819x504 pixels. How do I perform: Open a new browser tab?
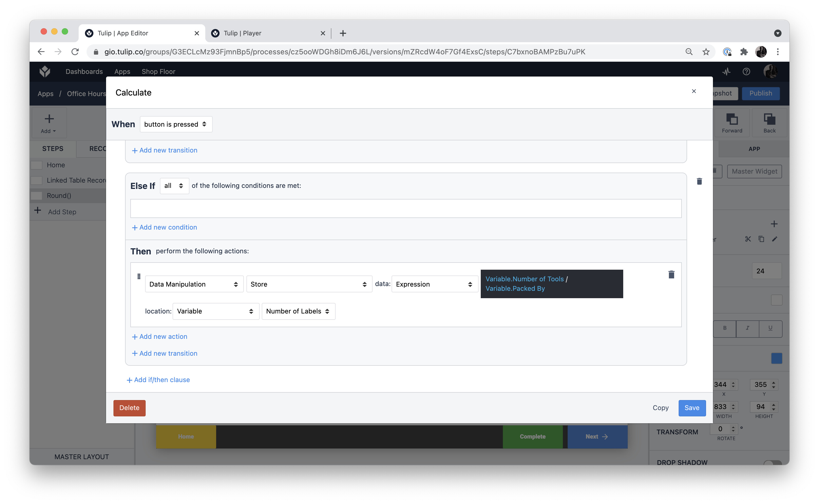tap(343, 33)
